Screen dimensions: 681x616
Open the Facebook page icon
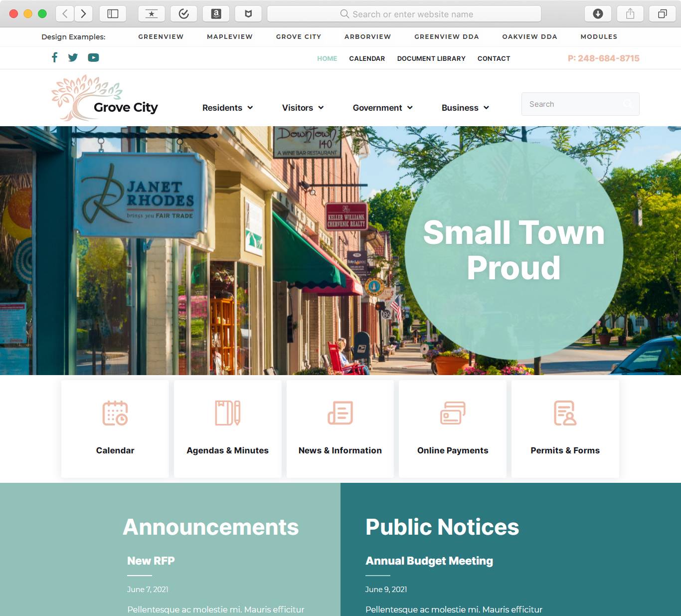[55, 57]
